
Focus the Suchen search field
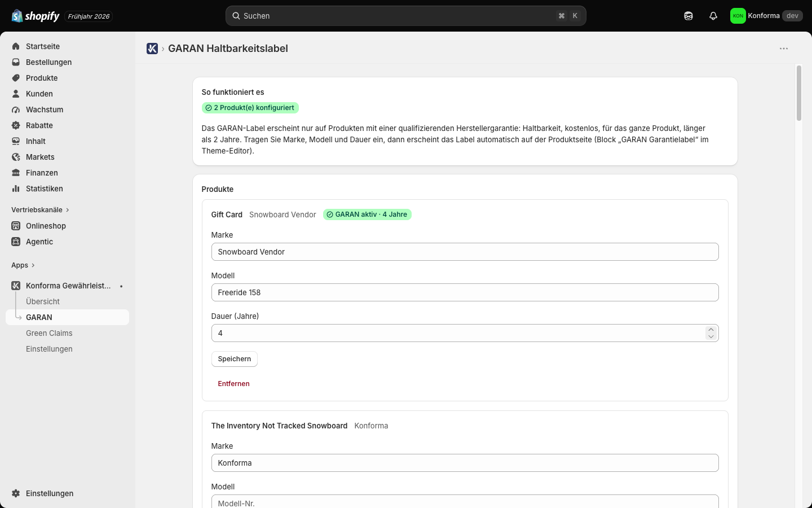(406, 16)
